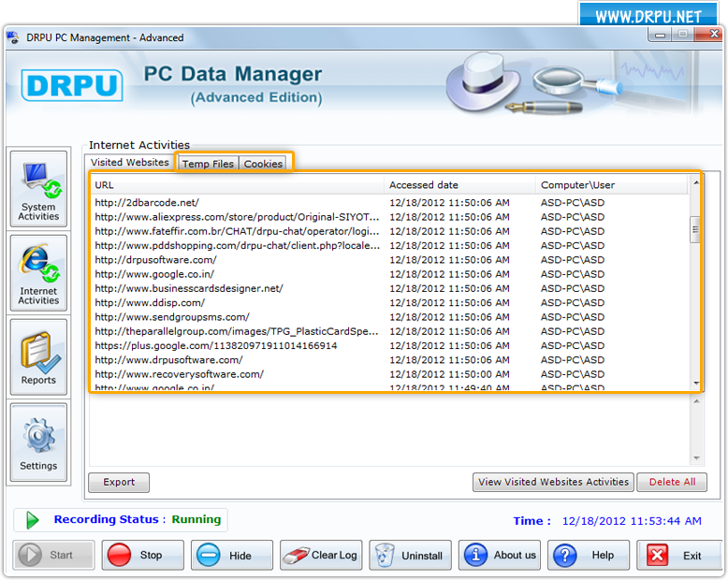Select the aliexpress.com store product row
The image size is (728, 580).
coord(389,217)
